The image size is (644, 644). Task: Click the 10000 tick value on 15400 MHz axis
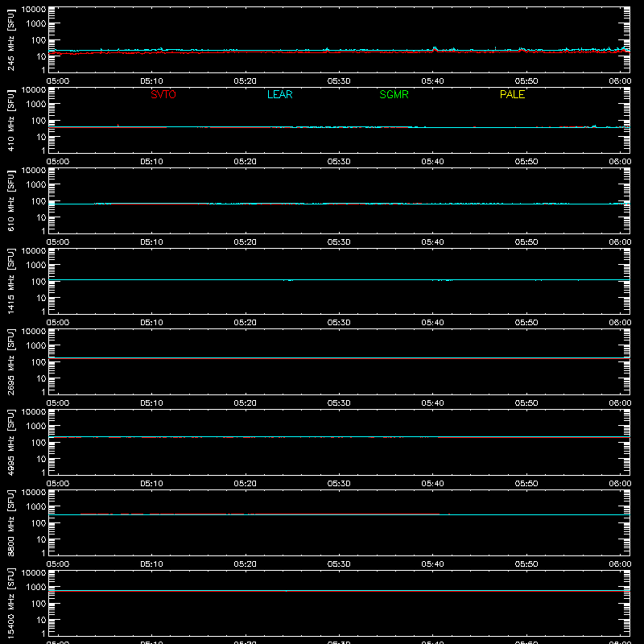[x=34, y=573]
